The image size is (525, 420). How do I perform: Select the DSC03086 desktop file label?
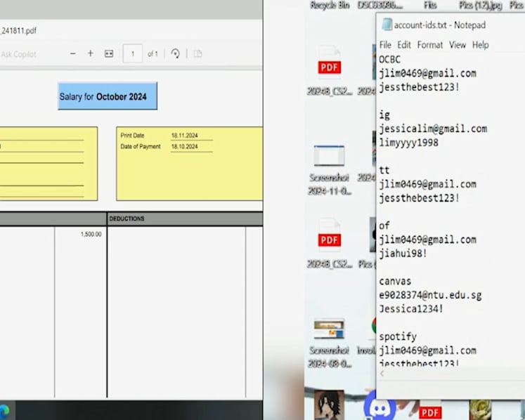[x=380, y=5]
